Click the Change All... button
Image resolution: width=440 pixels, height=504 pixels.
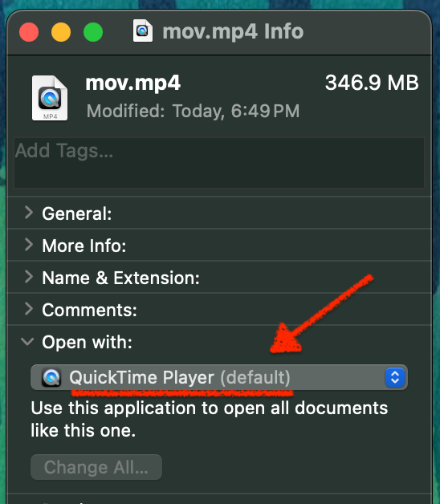pos(96,467)
